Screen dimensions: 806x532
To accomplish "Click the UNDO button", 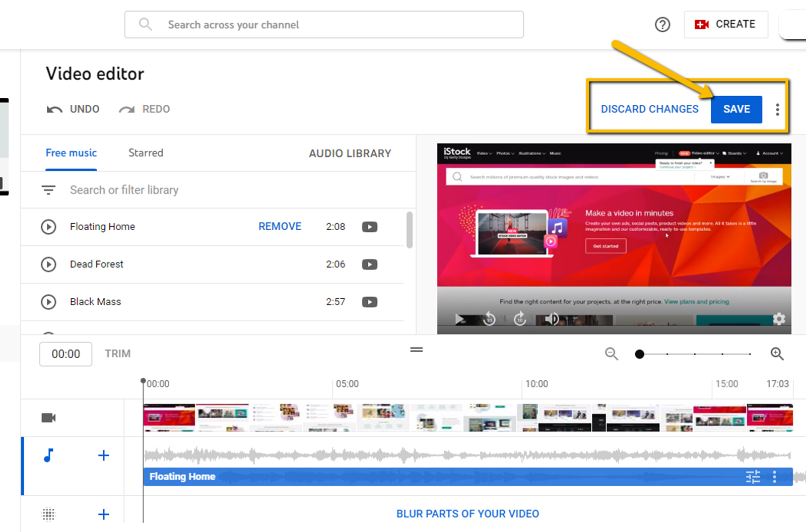I will [x=73, y=109].
